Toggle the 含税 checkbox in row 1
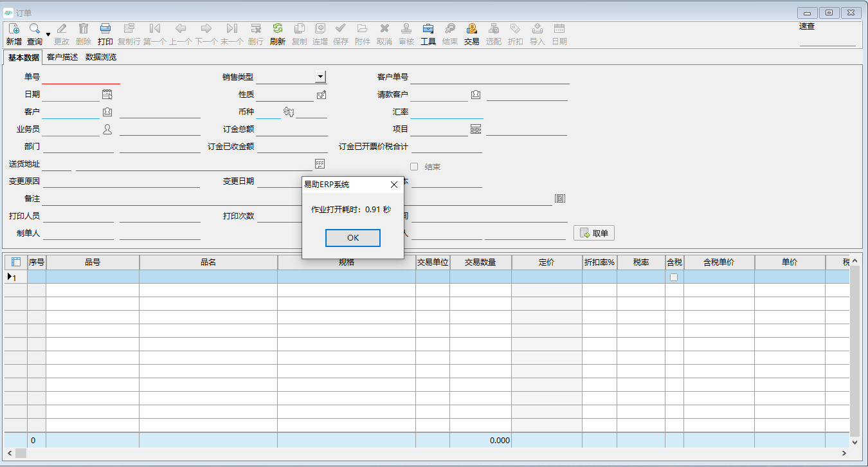This screenshot has height=467, width=868. point(674,277)
